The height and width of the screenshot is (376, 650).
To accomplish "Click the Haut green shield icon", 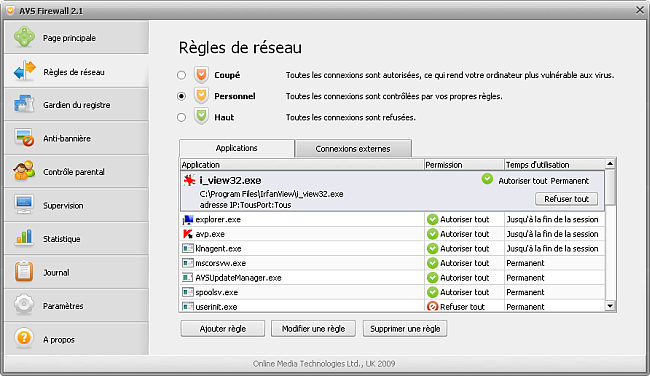I will click(201, 116).
